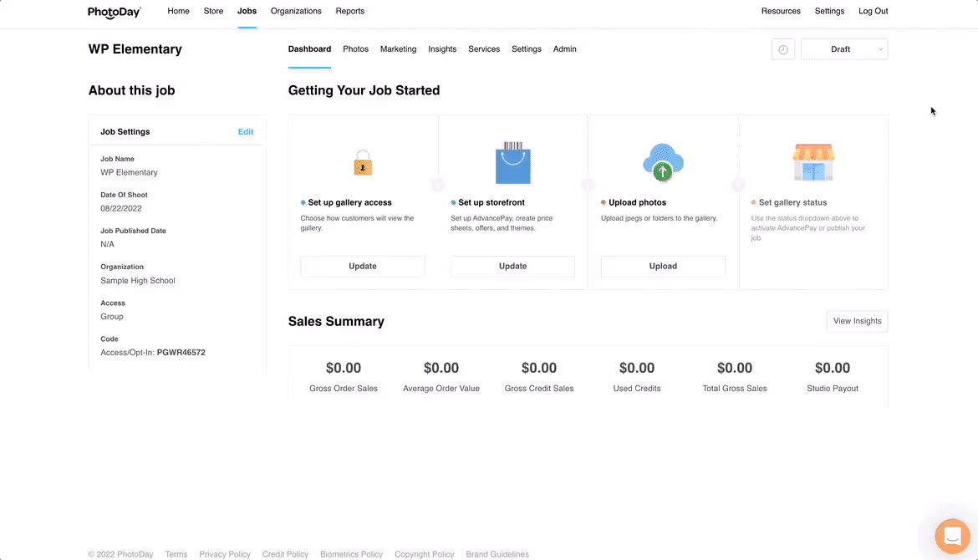The height and width of the screenshot is (560, 978).
Task: Click the Upload button
Action: [663, 267]
